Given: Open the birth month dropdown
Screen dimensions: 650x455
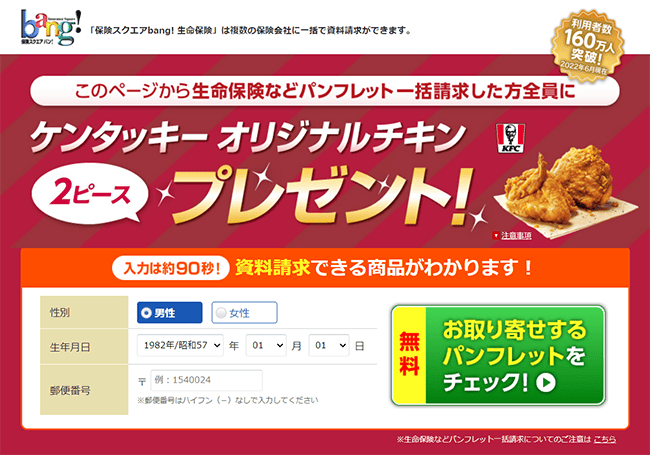Looking at the screenshot, I should click(266, 345).
